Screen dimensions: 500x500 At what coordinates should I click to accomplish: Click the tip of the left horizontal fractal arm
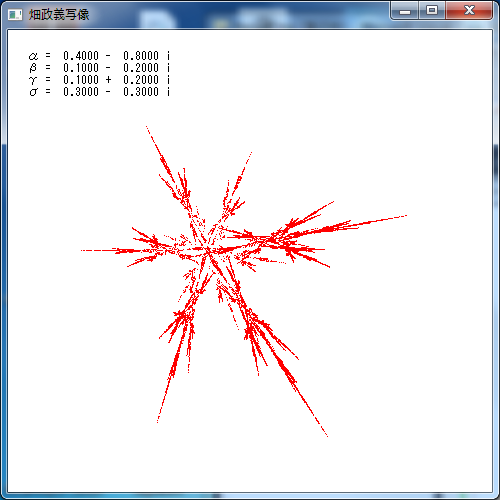click(82, 250)
